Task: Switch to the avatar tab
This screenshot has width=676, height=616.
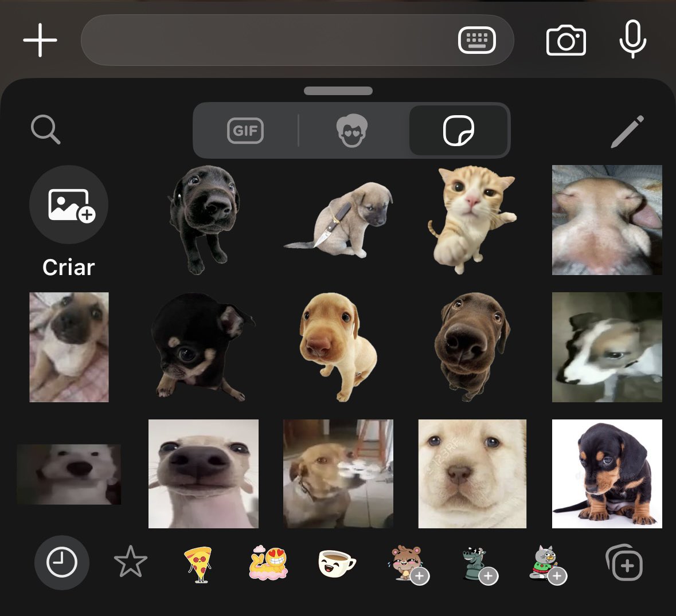Action: tap(352, 131)
